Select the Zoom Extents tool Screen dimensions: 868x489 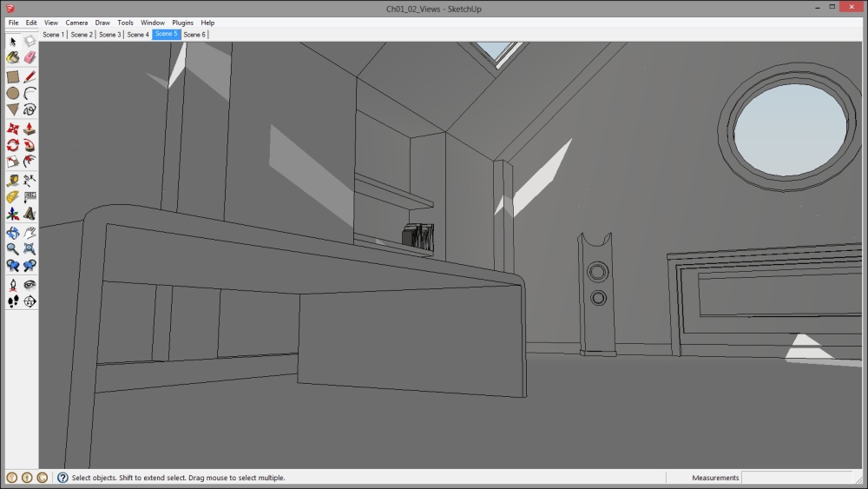pyautogui.click(x=30, y=249)
